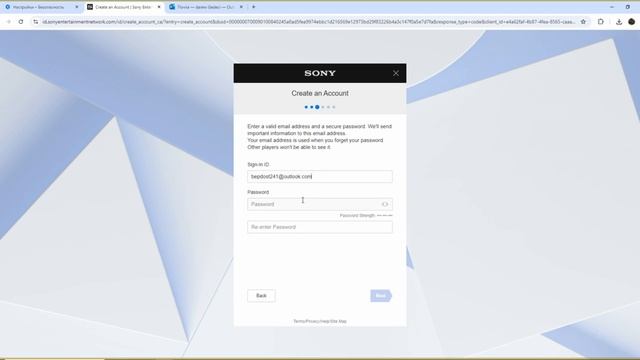This screenshot has height=360, width=640.
Task: Bookmark this page with the star icon
Action: tap(583, 22)
